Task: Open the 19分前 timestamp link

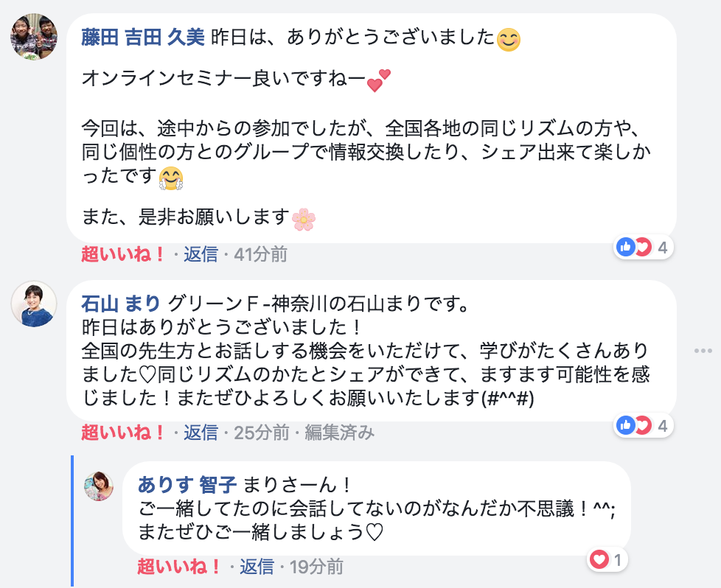Action: [316, 567]
